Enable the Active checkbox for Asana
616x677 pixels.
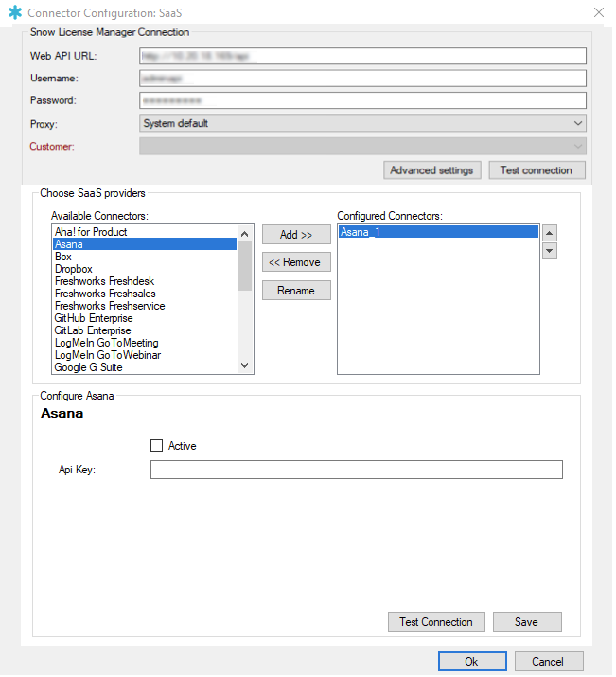click(x=157, y=446)
